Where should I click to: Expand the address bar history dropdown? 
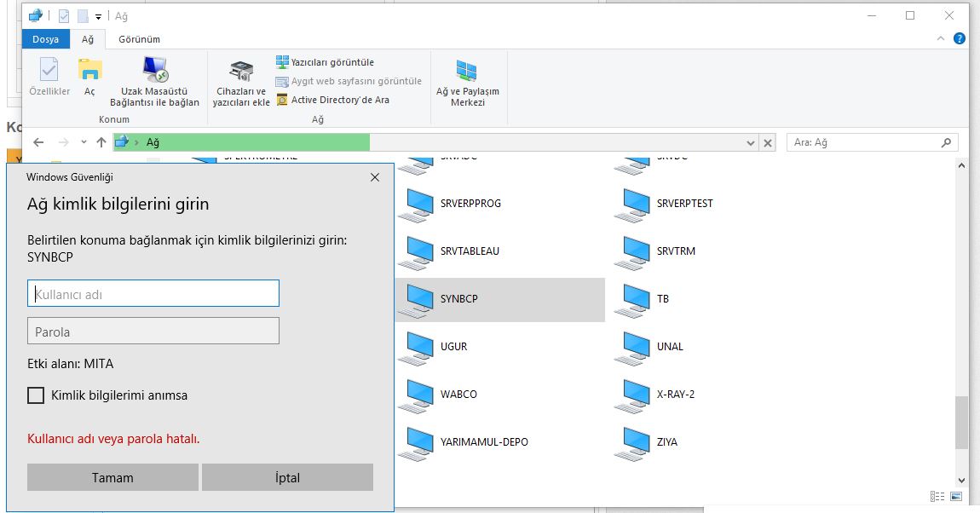[750, 143]
